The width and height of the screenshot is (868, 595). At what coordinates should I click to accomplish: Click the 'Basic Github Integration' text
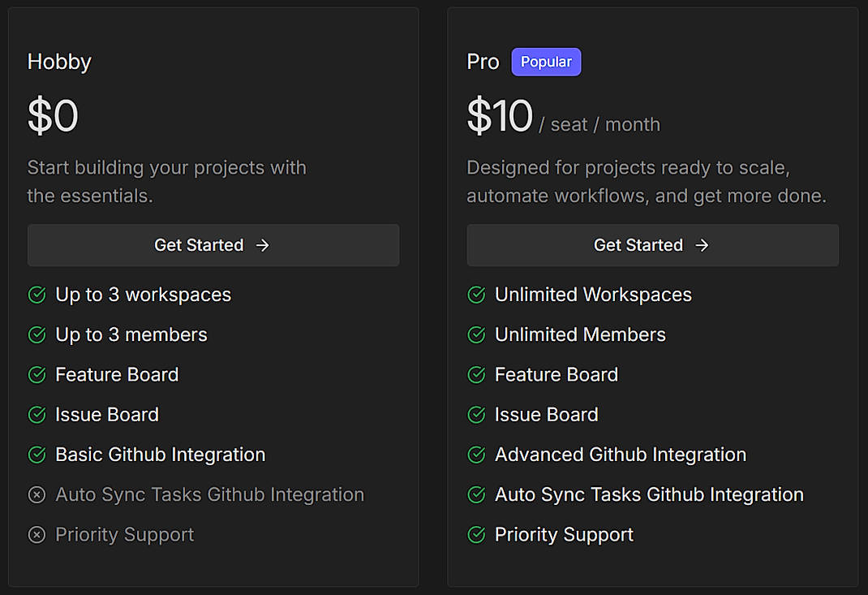(x=161, y=455)
